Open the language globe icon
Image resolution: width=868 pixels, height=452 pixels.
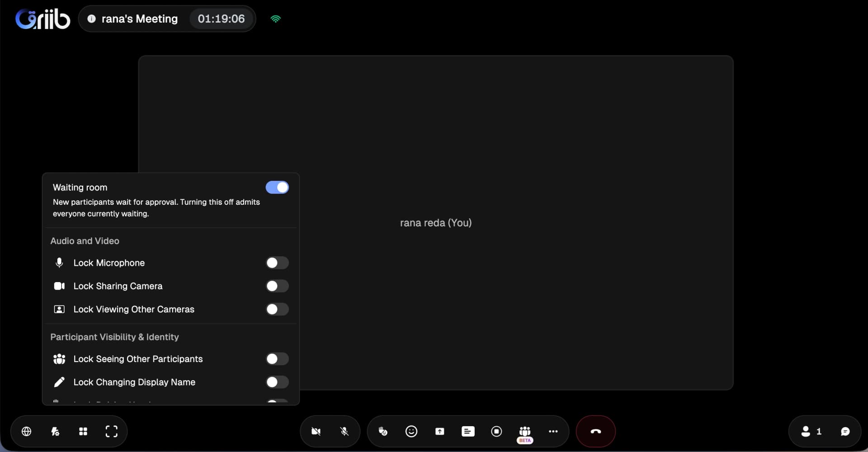27,432
